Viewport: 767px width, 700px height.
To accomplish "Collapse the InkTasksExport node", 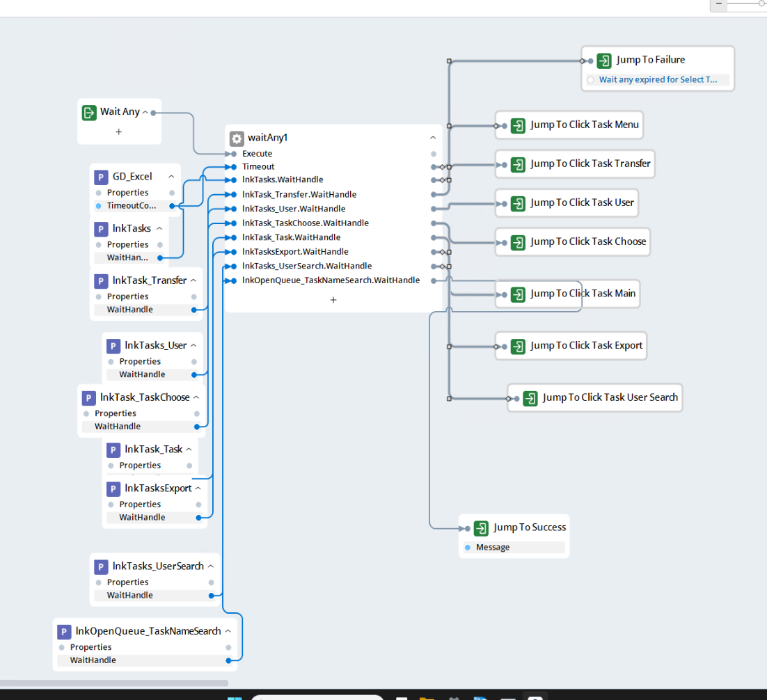I will pyautogui.click(x=198, y=488).
